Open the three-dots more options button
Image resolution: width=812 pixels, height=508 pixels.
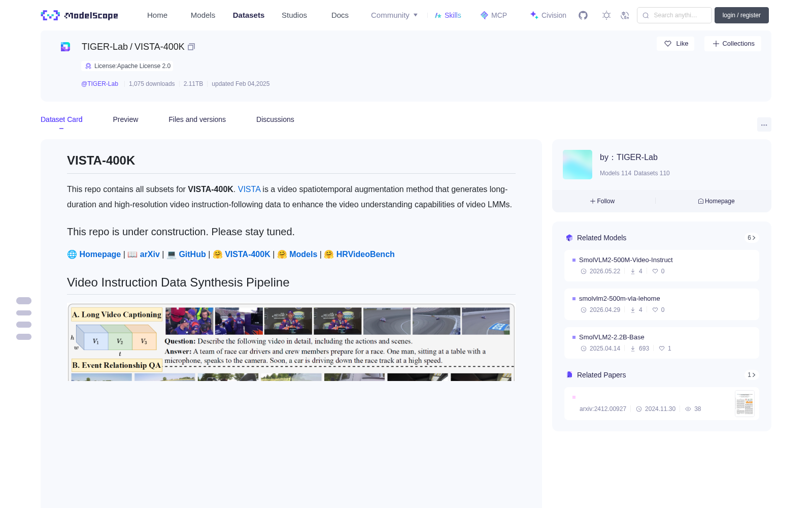[764, 124]
